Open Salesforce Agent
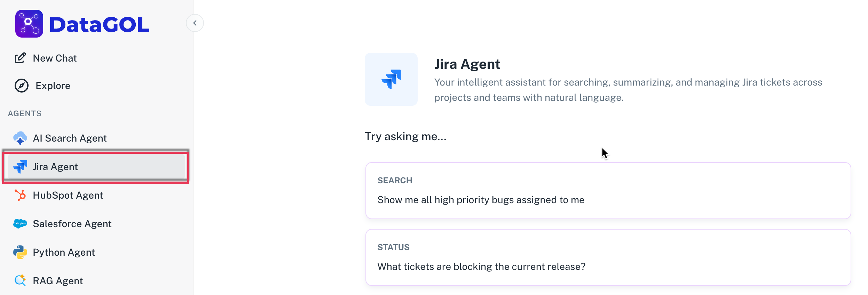The image size is (868, 295). (x=72, y=224)
